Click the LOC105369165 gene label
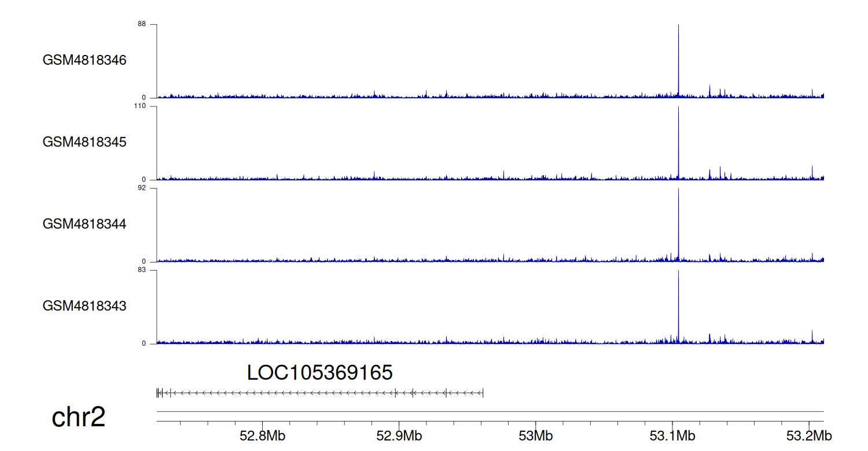The width and height of the screenshot is (868, 451). (319, 373)
